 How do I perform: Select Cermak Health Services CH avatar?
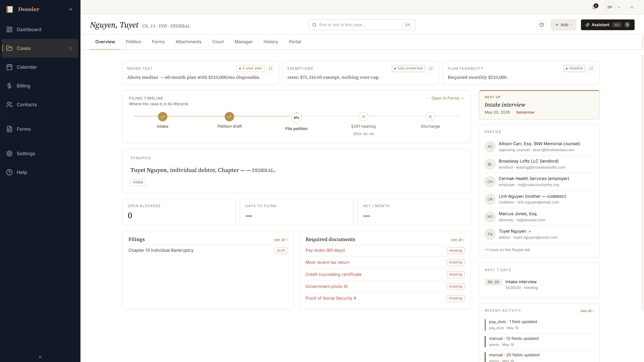click(490, 182)
